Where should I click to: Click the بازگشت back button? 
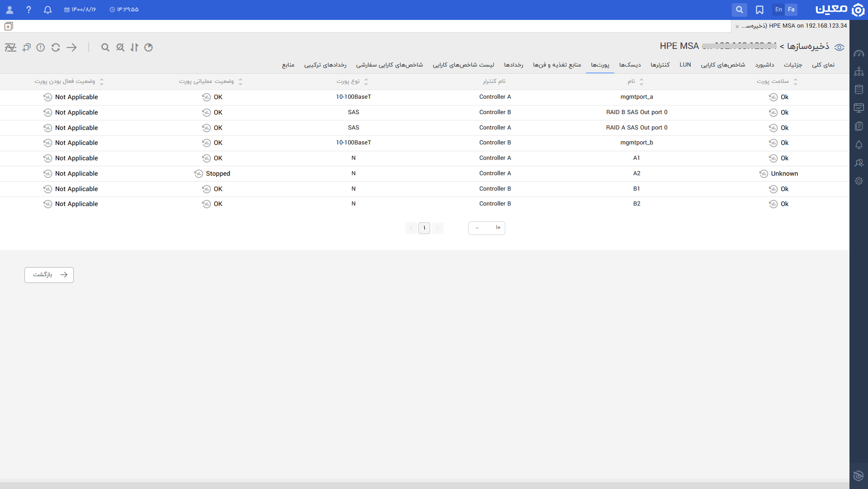pyautogui.click(x=49, y=275)
